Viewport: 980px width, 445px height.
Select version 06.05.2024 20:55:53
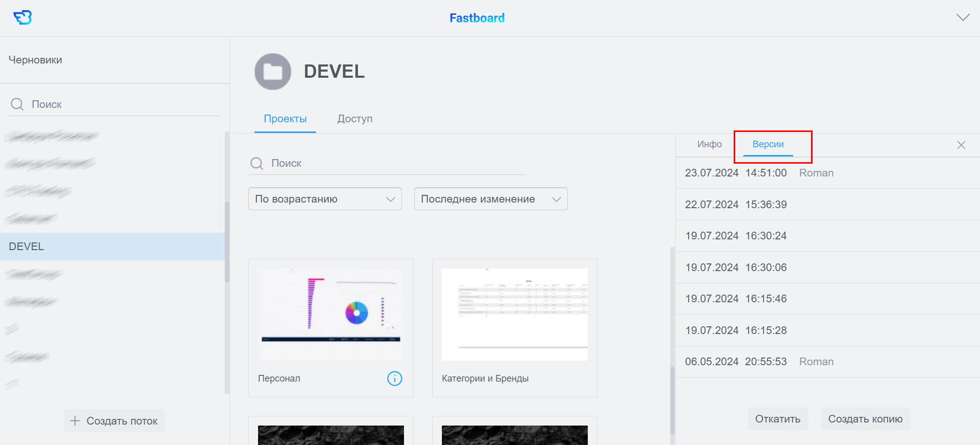pos(735,362)
